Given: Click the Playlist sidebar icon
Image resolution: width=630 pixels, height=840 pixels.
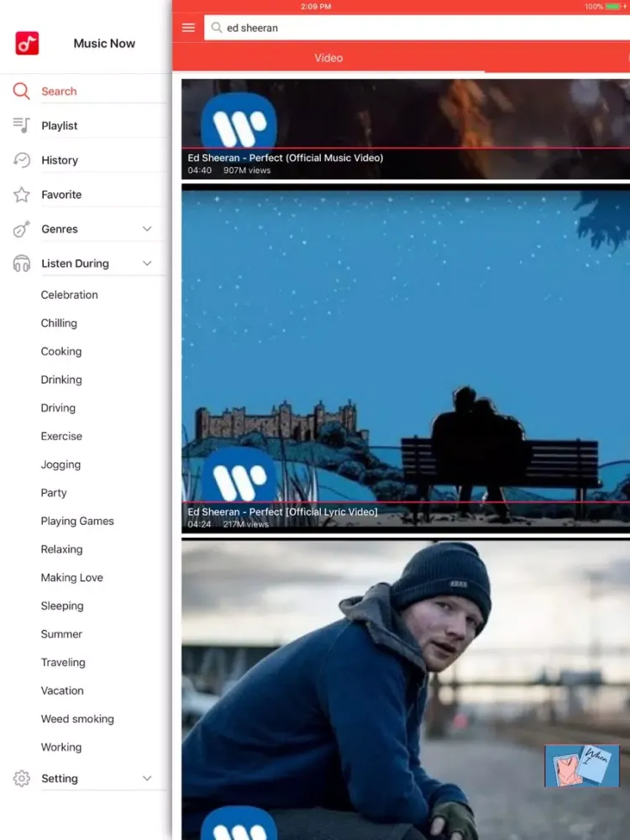Looking at the screenshot, I should [22, 125].
